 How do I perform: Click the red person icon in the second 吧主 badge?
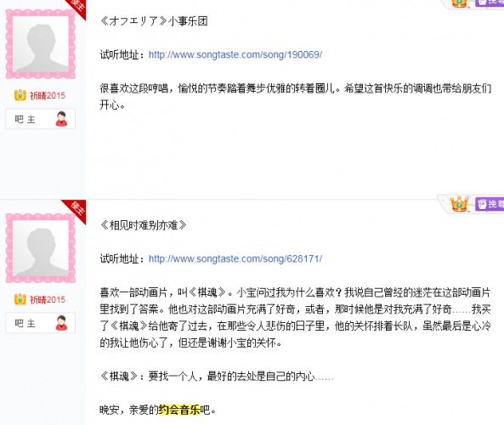coord(61,323)
